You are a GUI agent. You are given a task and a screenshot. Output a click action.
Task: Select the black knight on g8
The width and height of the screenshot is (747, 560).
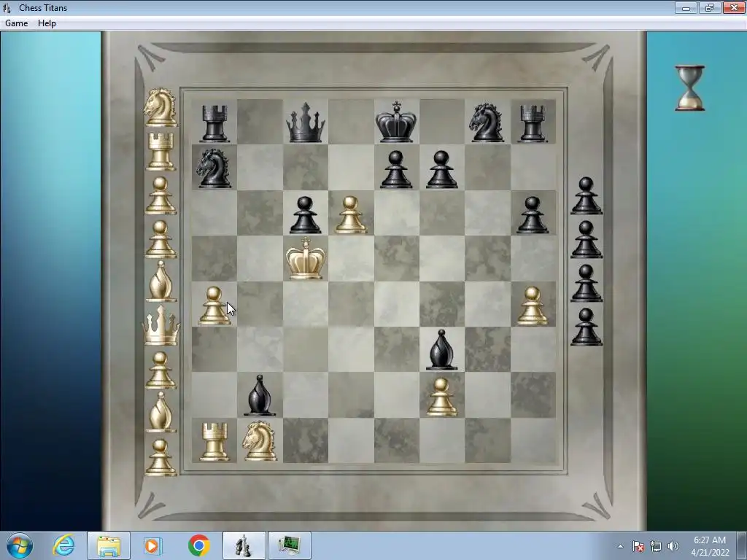tap(487, 122)
